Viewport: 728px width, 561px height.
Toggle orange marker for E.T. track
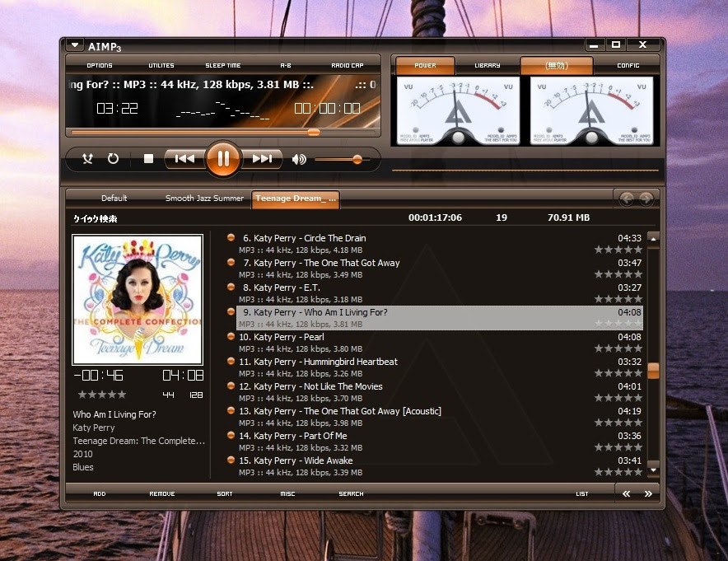coord(231,287)
